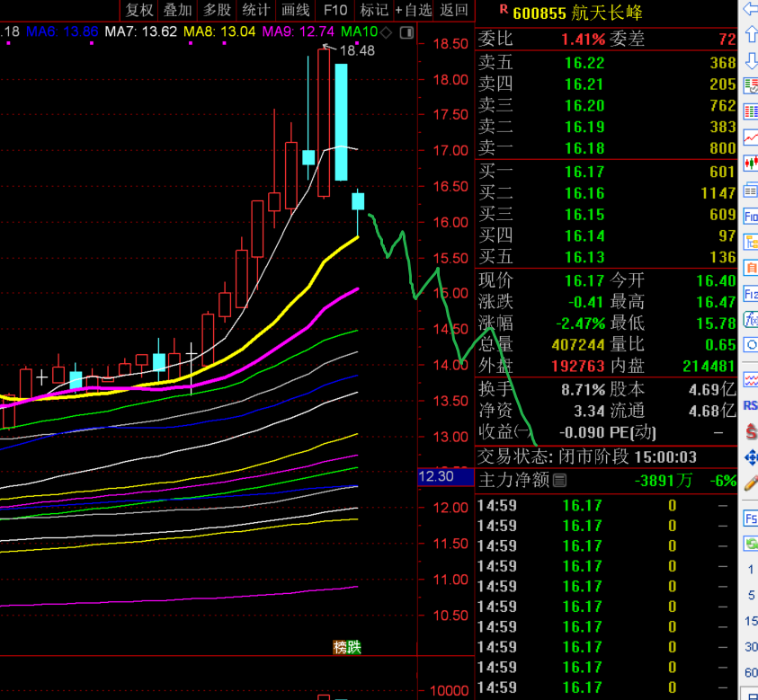Open the quote list with checkmark icon
The image size is (758, 700).
[751, 86]
